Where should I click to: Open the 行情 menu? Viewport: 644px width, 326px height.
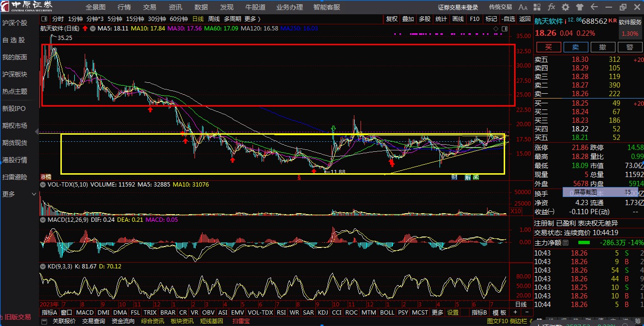coord(124,7)
